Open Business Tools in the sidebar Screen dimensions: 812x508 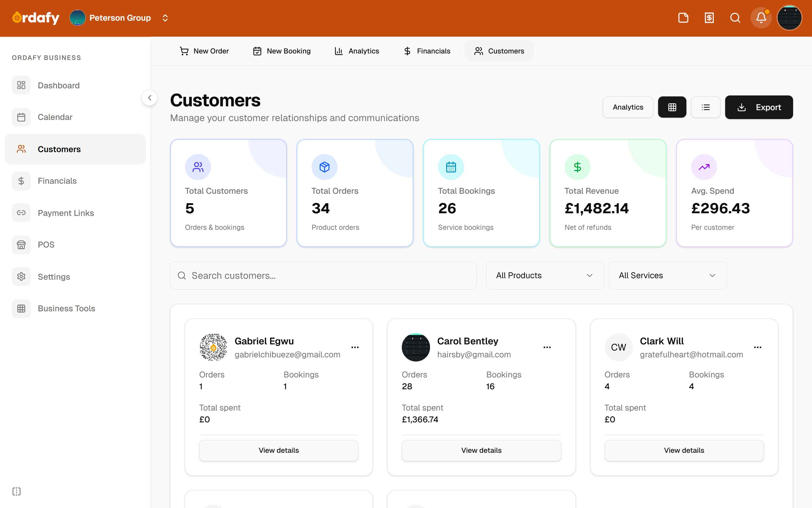[75, 308]
